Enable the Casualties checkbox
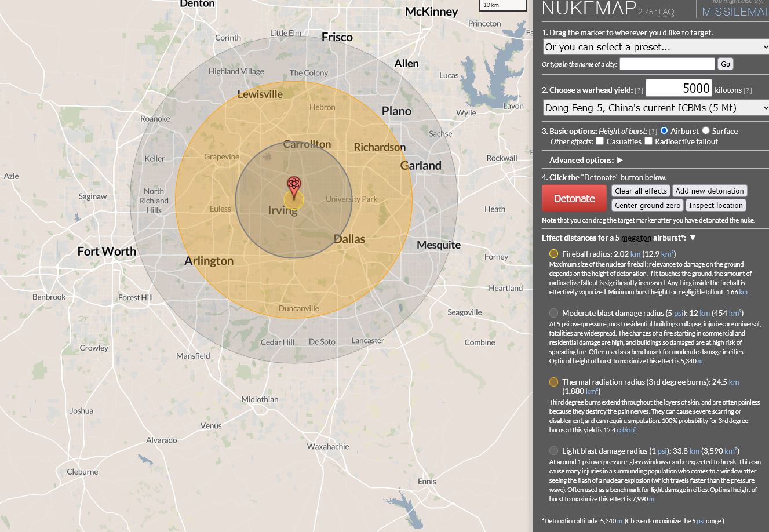 click(x=600, y=141)
